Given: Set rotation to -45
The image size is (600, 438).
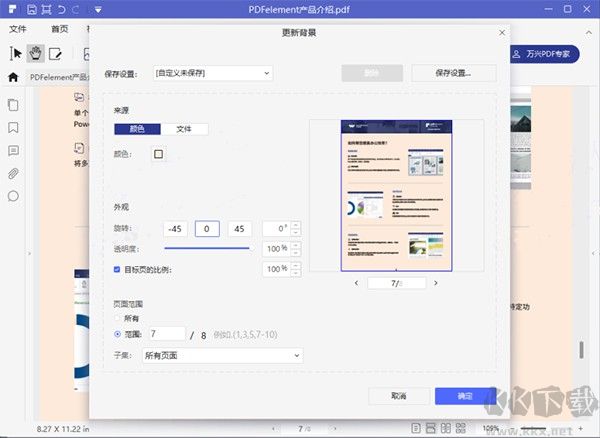Looking at the screenshot, I should click(175, 229).
